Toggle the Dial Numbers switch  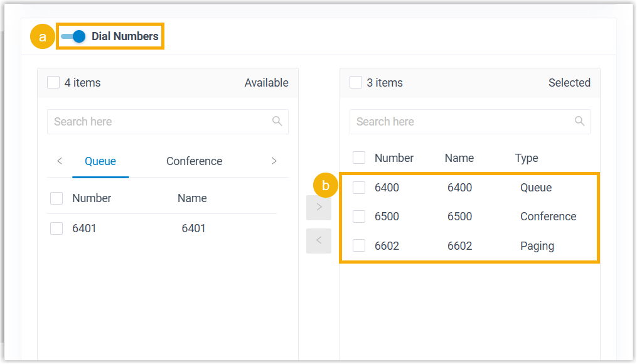[x=73, y=36]
